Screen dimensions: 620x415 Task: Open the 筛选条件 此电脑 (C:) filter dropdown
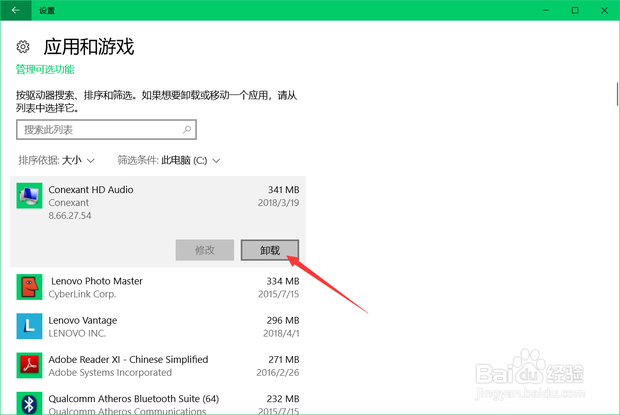click(x=169, y=160)
